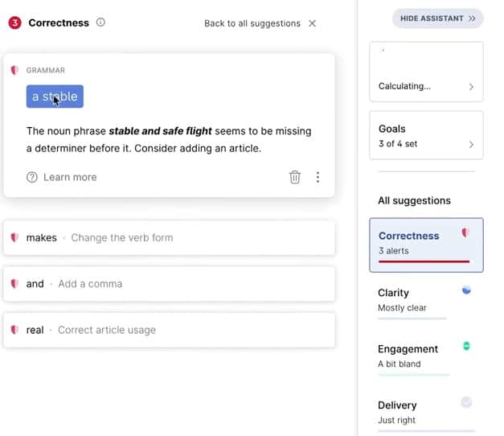Viewport: 504px width, 436px height.
Task: Click 'Mostly clear' status text
Action: tap(402, 308)
